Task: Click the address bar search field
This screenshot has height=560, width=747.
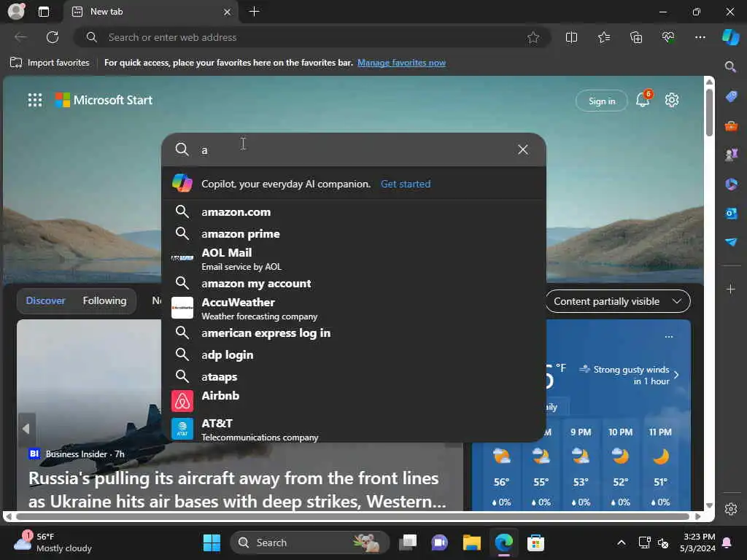Action: (312, 37)
